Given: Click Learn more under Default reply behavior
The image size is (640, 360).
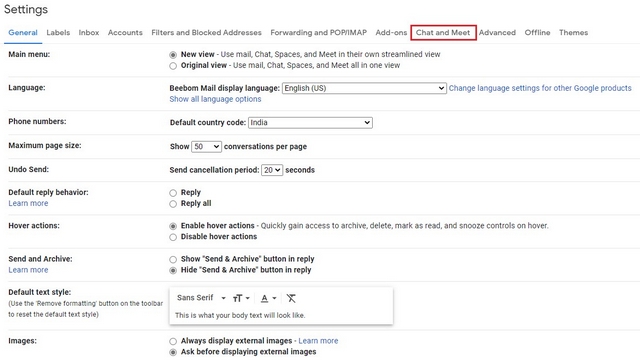Looking at the screenshot, I should point(28,203).
